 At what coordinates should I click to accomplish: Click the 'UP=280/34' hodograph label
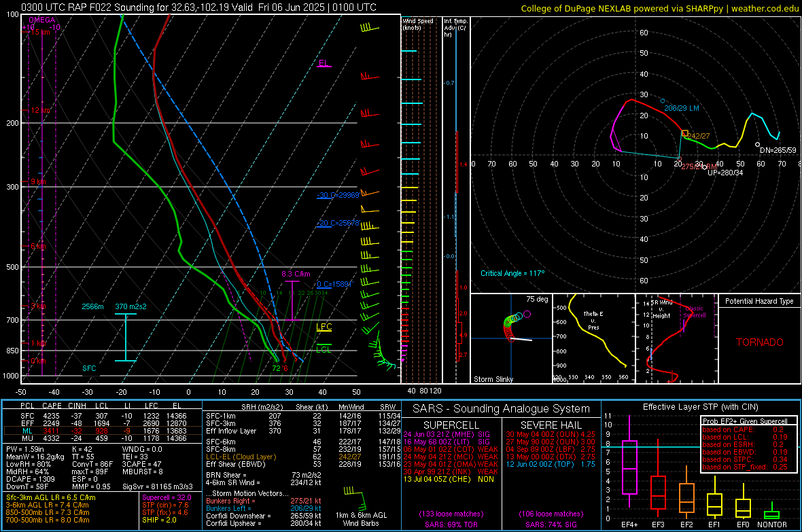click(725, 173)
